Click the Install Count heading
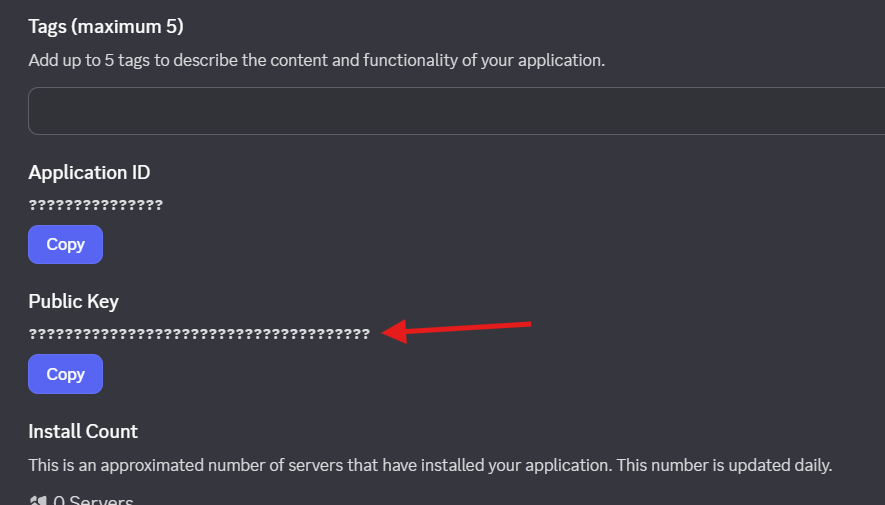This screenshot has height=505, width=885. coord(83,431)
